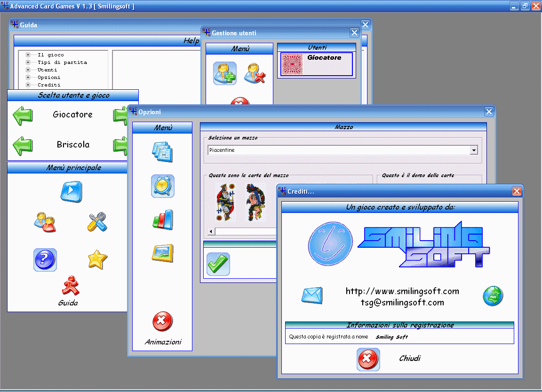Viewport: 542px width, 392px height.
Task: Click the add user icon in Gestione utenti
Action: click(x=225, y=73)
